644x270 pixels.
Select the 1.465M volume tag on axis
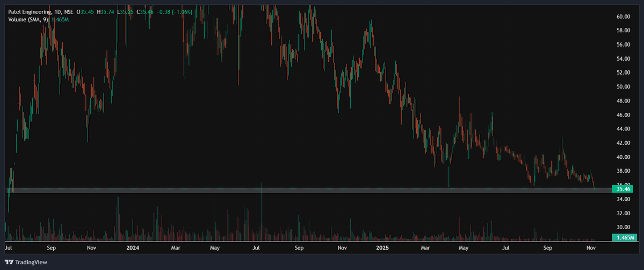pyautogui.click(x=624, y=238)
